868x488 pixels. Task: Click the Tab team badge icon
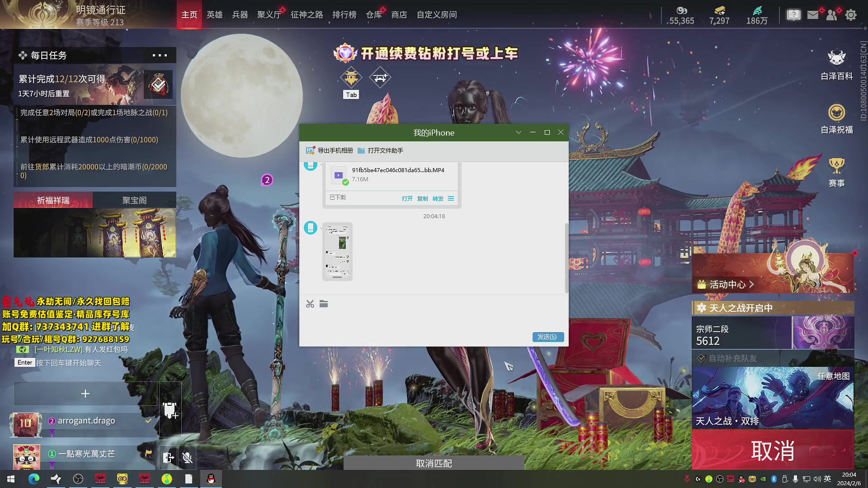click(351, 78)
